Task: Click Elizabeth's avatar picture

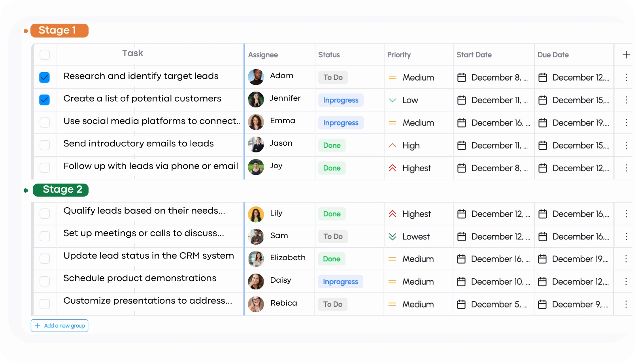Action: [x=256, y=259]
